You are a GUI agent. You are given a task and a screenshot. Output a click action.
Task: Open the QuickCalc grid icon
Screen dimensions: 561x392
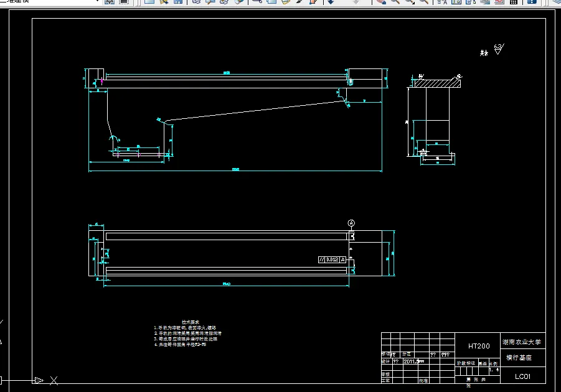coord(514,2)
